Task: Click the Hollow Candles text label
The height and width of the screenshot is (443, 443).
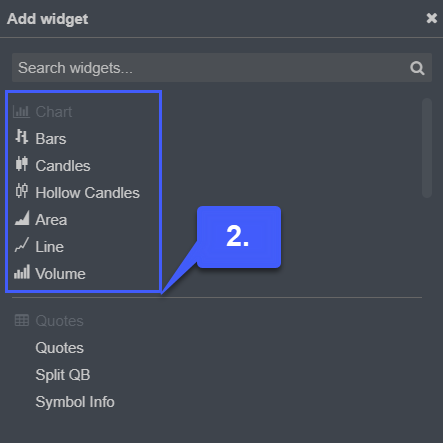Action: [x=87, y=193]
